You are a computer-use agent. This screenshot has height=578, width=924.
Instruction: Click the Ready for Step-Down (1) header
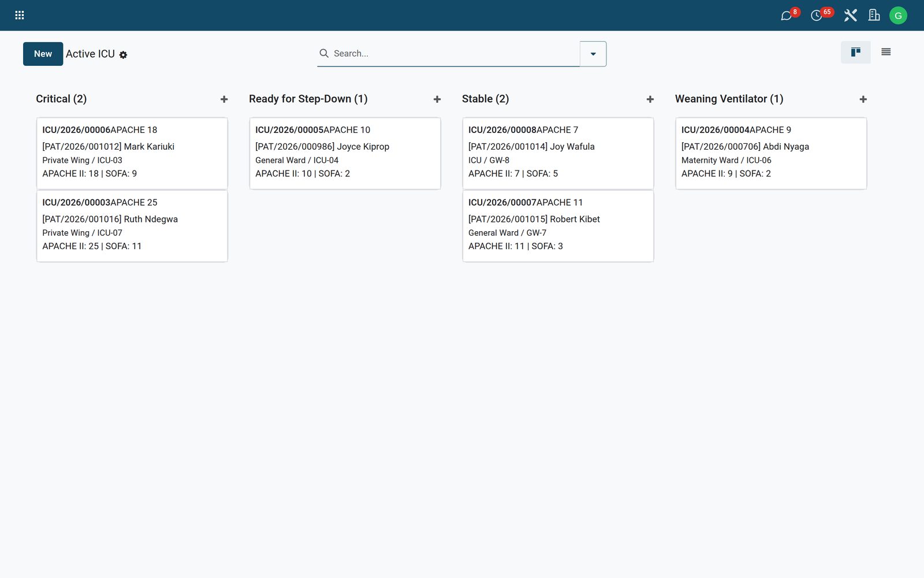[308, 99]
